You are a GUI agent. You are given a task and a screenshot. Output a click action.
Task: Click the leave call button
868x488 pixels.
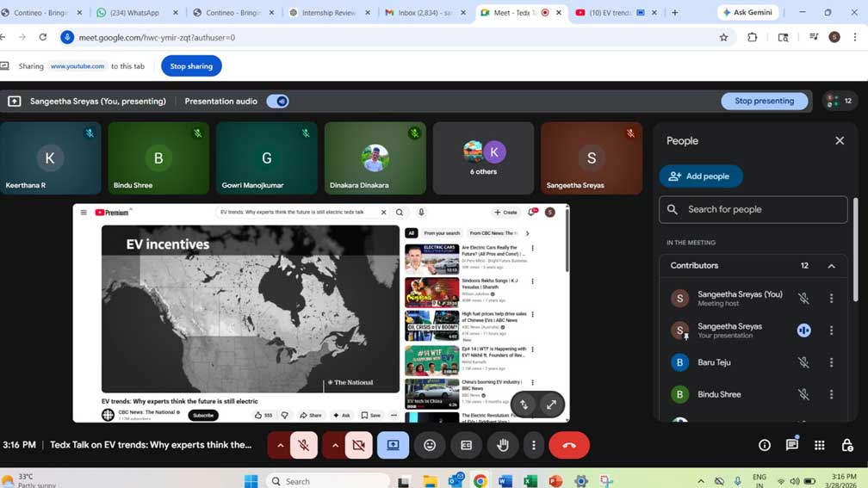568,445
